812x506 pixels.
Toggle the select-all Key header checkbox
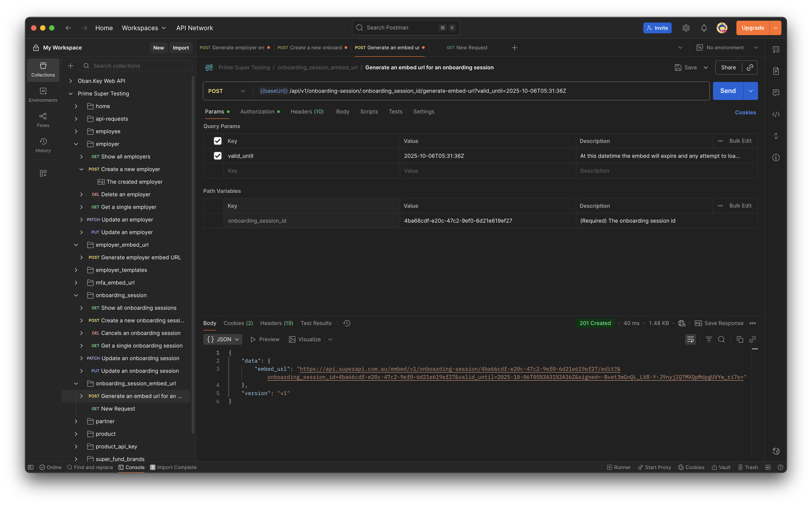tap(217, 141)
